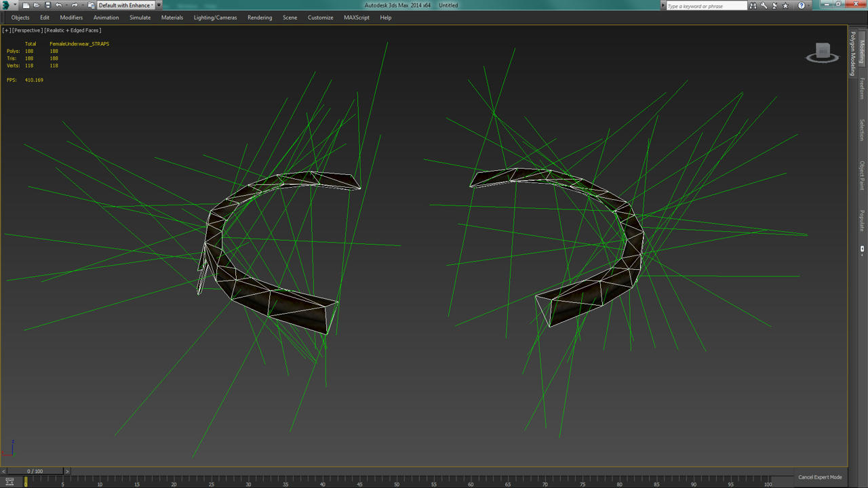
Task: Click the ribbon minimize toggle below Populate
Action: click(862, 249)
